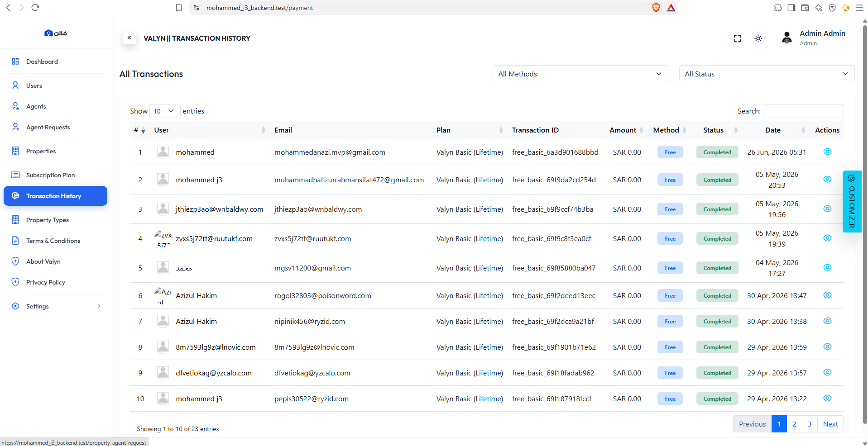Click Completed badge for nipinik456@ryzid.com row
The width and height of the screenshot is (868, 446).
(717, 321)
